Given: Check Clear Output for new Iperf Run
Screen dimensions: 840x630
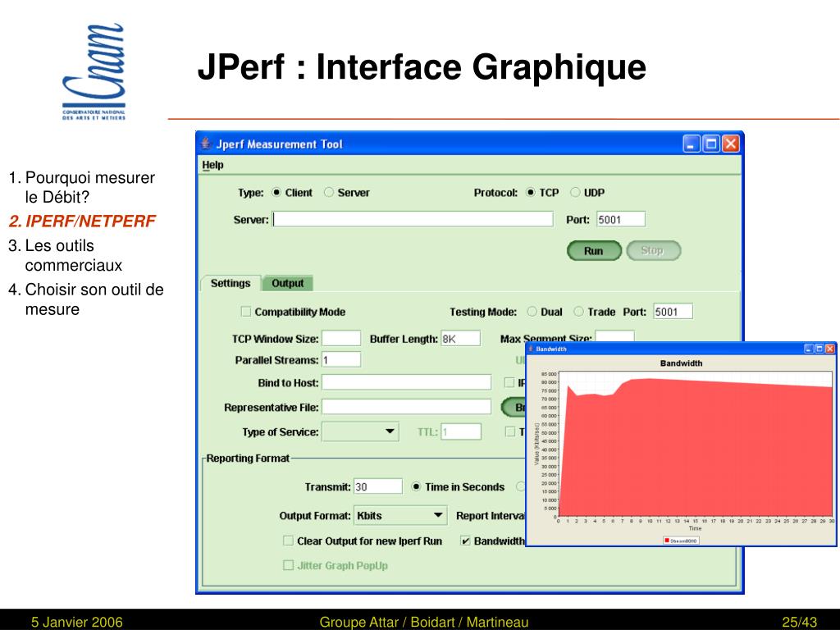Looking at the screenshot, I should (288, 541).
